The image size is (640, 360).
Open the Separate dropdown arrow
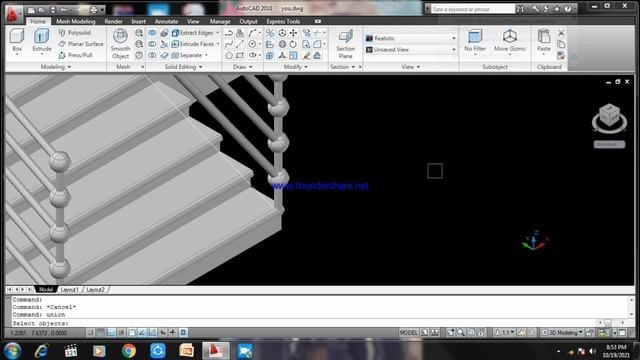207,55
